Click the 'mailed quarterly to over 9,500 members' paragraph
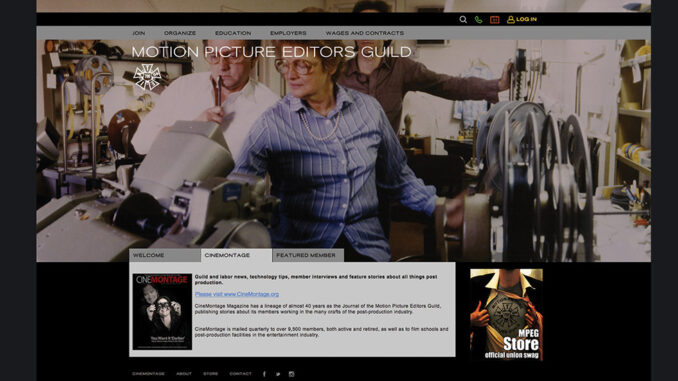Image resolution: width=678 pixels, height=381 pixels. coord(321,332)
